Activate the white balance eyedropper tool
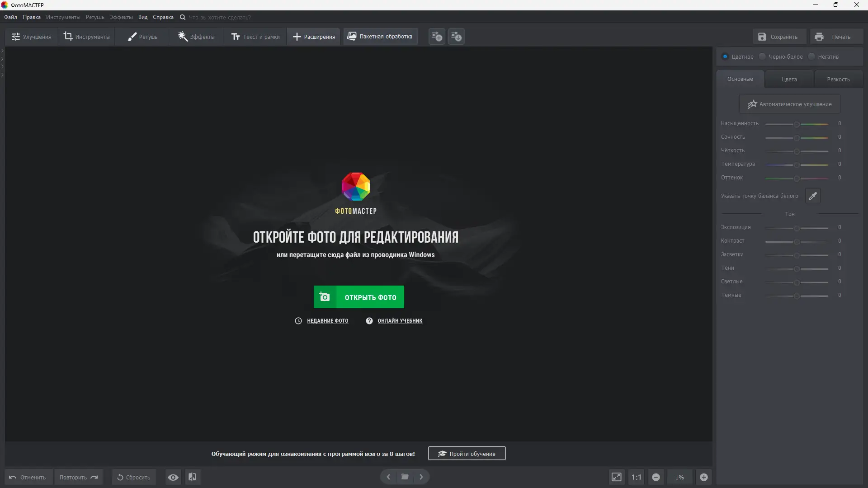The height and width of the screenshot is (488, 868). pos(812,196)
